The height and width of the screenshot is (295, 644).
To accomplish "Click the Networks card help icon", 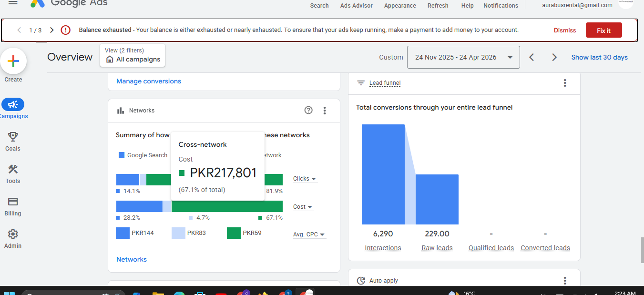I will pyautogui.click(x=308, y=110).
